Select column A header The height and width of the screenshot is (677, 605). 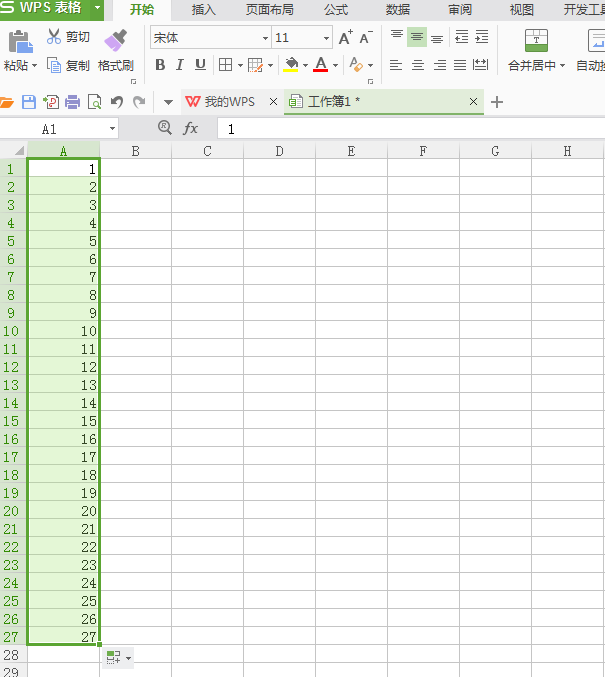click(x=63, y=151)
